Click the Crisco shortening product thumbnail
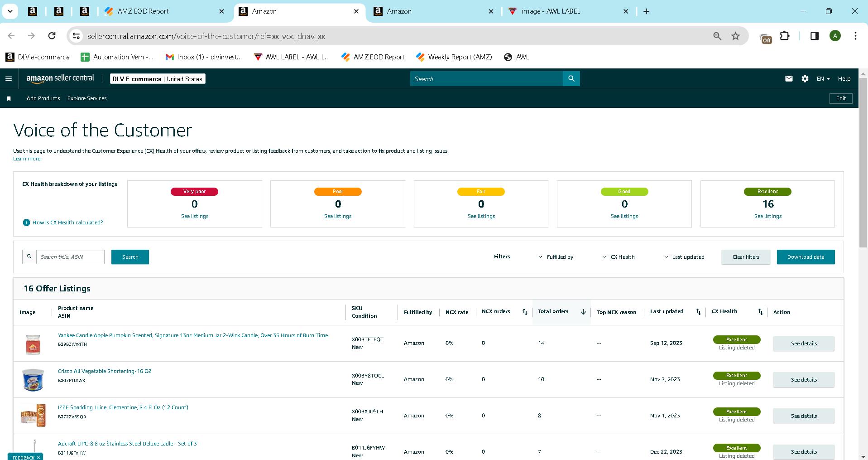The height and width of the screenshot is (460, 868). pos(33,380)
